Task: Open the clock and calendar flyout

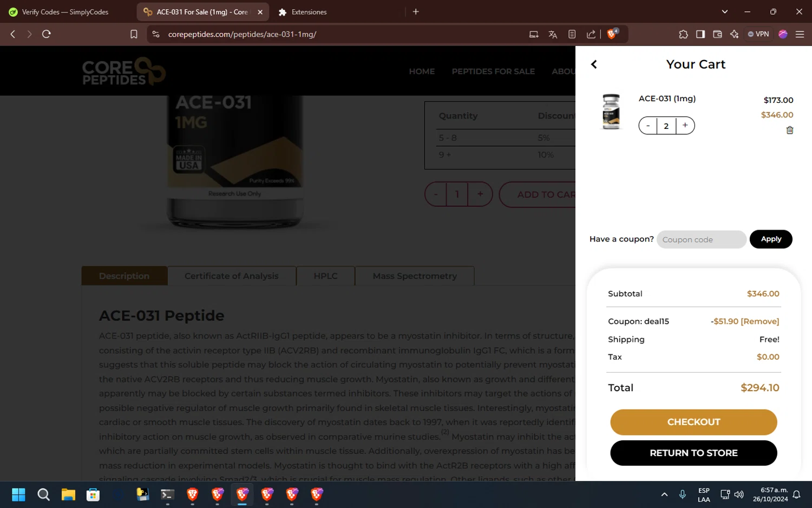Action: 770,495
